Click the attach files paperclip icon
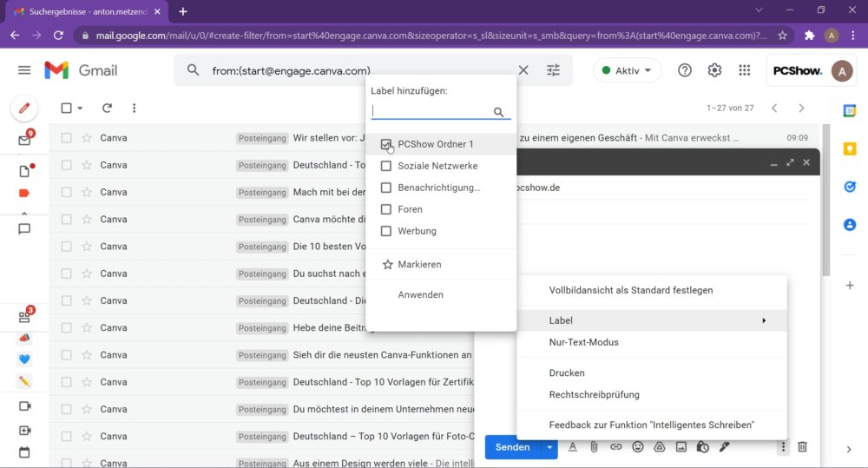The width and height of the screenshot is (868, 468). pyautogui.click(x=594, y=447)
